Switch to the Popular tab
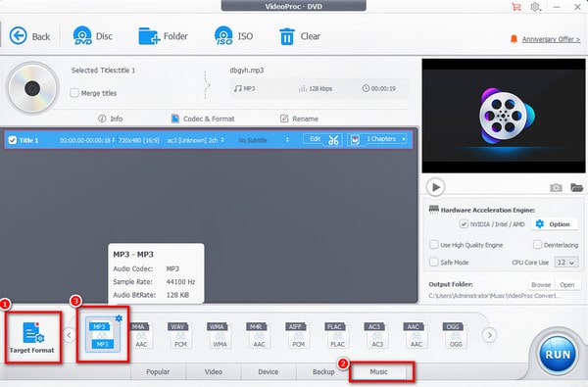The width and height of the screenshot is (588, 387). [158, 371]
